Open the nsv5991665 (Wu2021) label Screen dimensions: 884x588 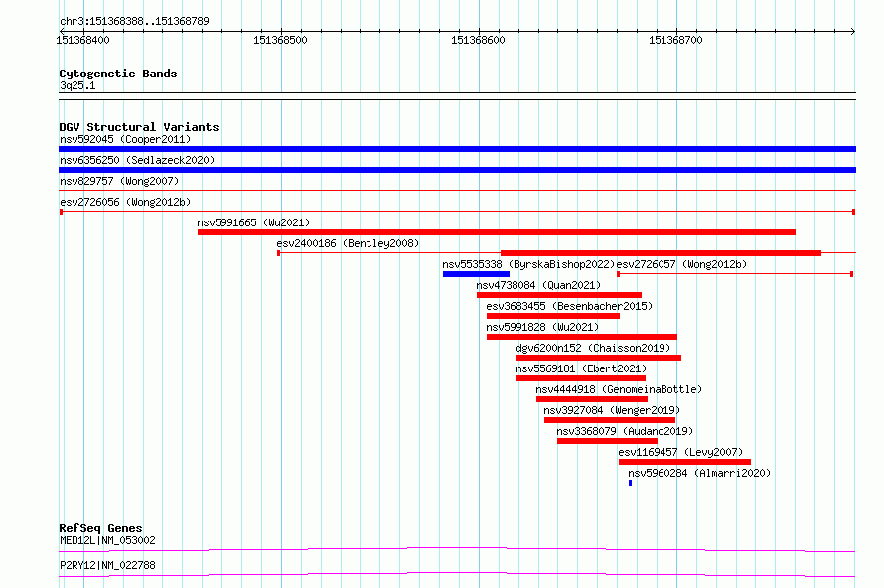[x=253, y=222]
